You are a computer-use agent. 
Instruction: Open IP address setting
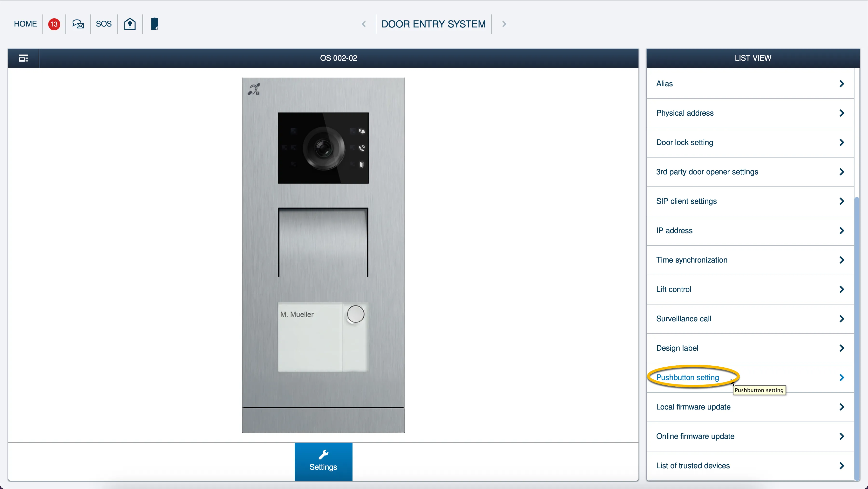click(x=750, y=231)
